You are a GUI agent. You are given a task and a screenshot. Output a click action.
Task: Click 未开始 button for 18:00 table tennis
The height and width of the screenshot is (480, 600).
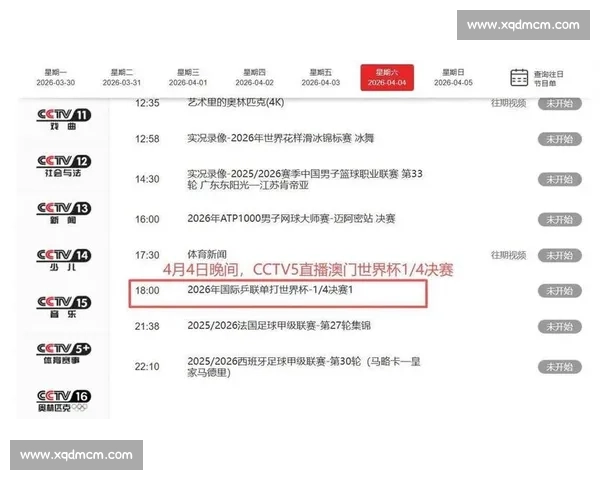point(560,291)
